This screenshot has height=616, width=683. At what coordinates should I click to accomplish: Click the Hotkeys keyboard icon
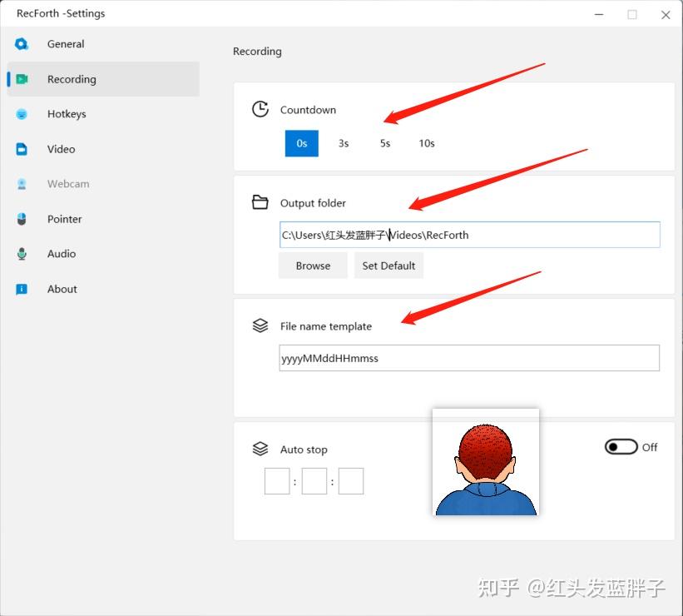tap(22, 114)
